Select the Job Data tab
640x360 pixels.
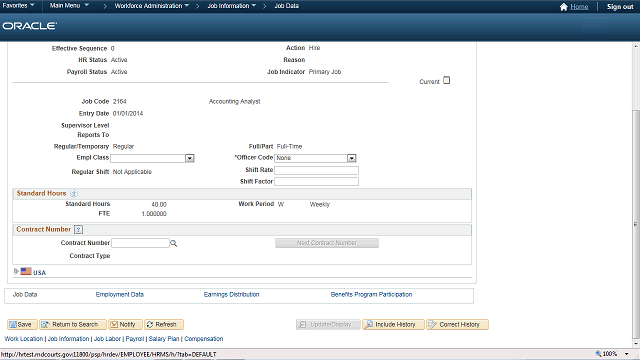coord(25,294)
